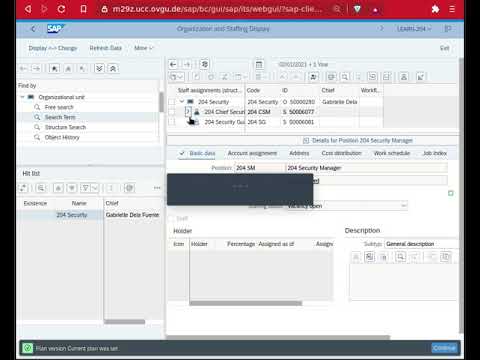Open the settings icon beside the forward arrow
Image resolution: width=480 pixels, height=360 pixels.
pyautogui.click(x=204, y=64)
